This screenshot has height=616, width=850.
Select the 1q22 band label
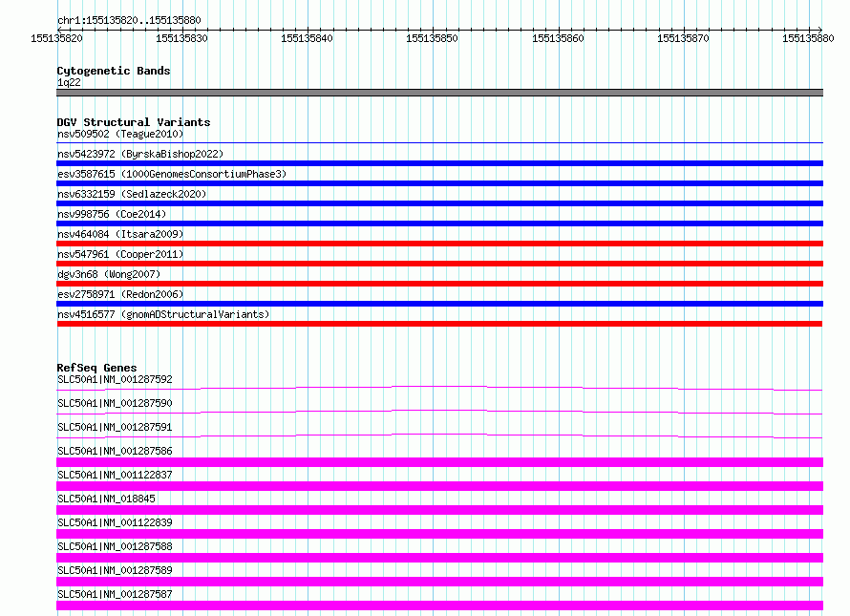[69, 82]
